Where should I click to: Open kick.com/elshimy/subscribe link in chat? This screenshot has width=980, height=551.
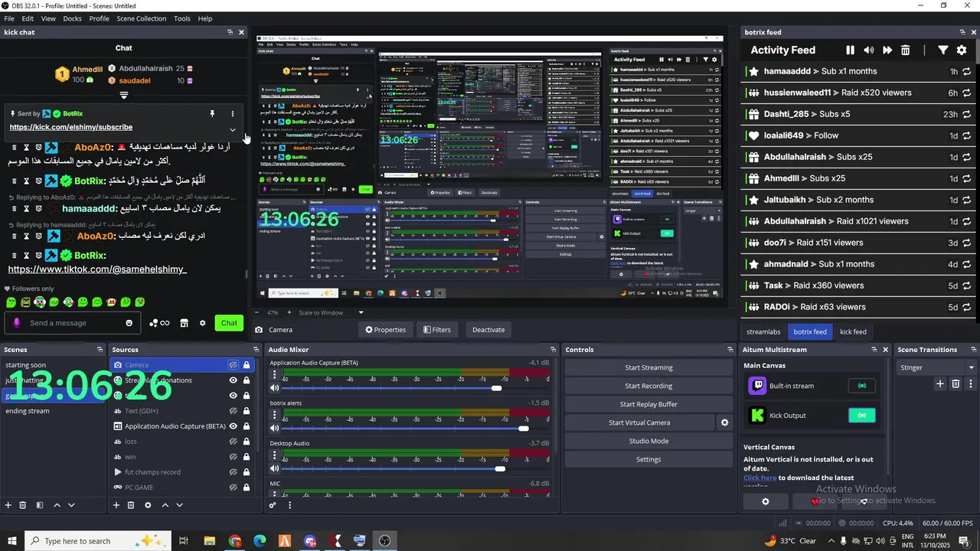point(70,127)
